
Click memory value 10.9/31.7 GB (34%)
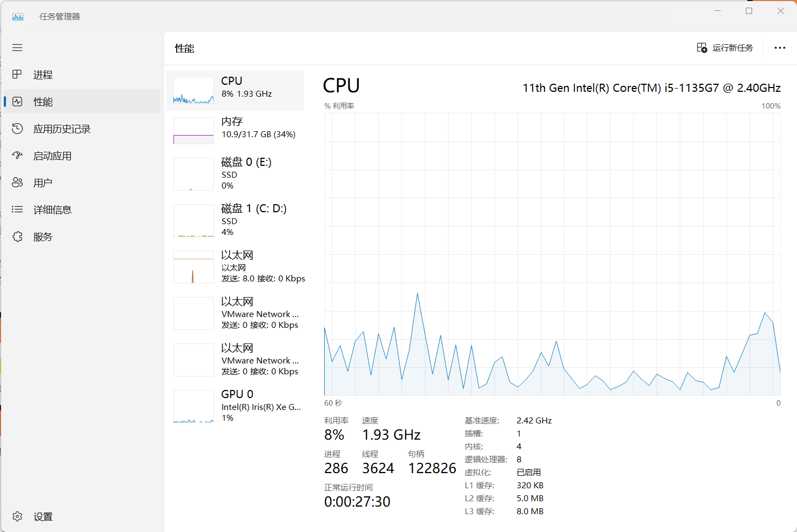coord(258,134)
